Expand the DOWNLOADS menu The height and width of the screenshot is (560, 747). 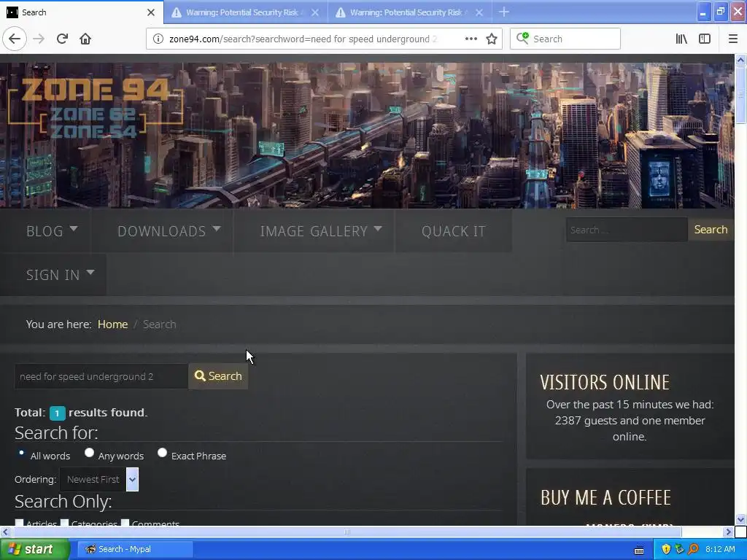[x=169, y=231]
